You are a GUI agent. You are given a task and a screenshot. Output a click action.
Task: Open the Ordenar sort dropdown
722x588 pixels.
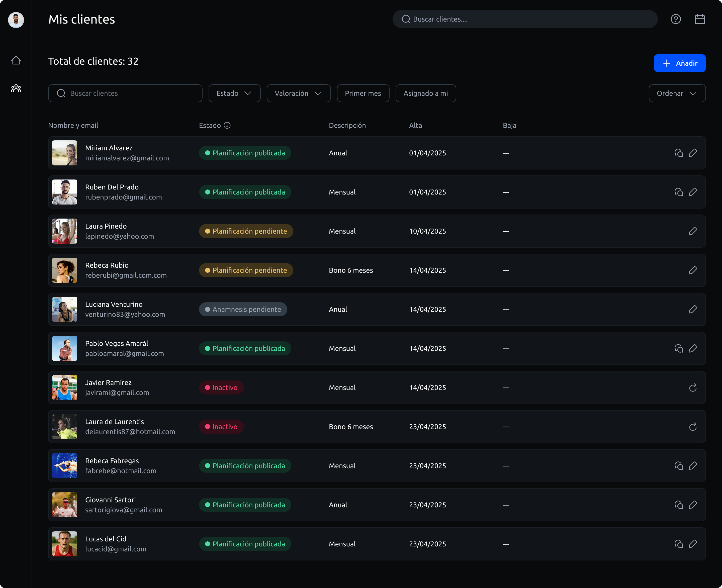coord(677,93)
